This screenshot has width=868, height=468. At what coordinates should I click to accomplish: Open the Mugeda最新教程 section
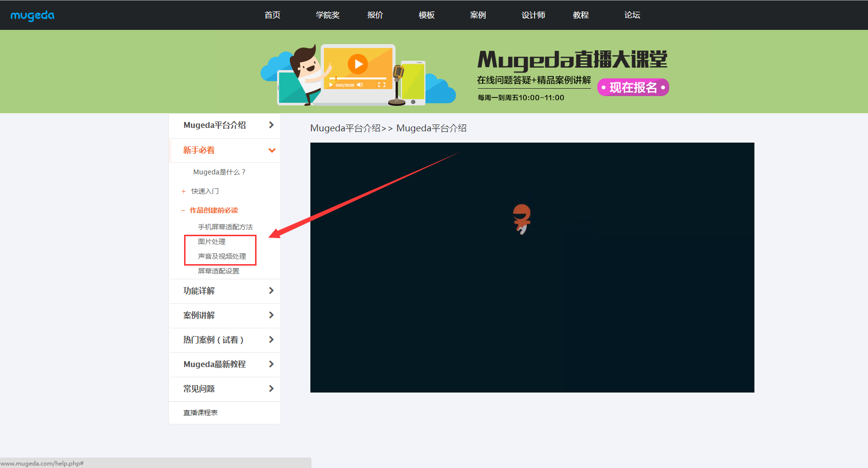tap(214, 364)
